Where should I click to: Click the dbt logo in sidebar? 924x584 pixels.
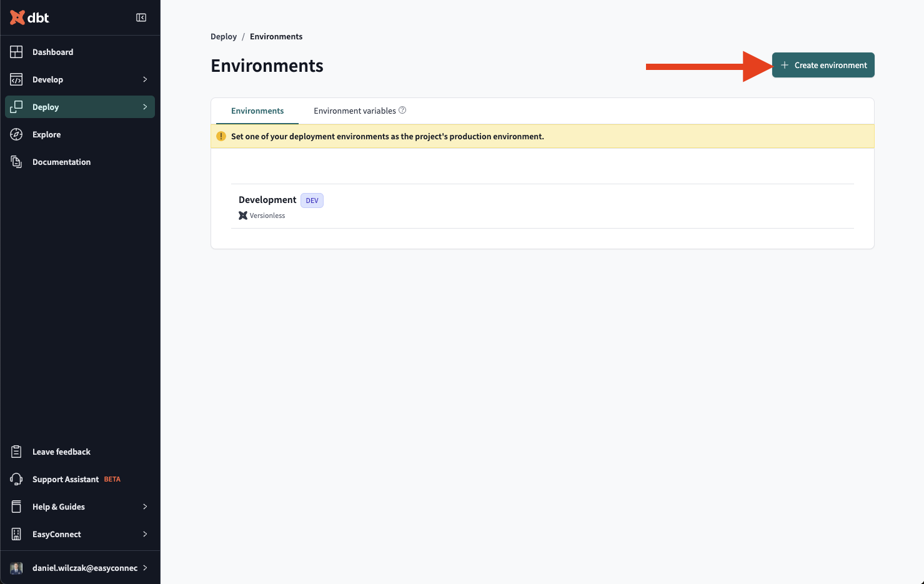(x=29, y=17)
